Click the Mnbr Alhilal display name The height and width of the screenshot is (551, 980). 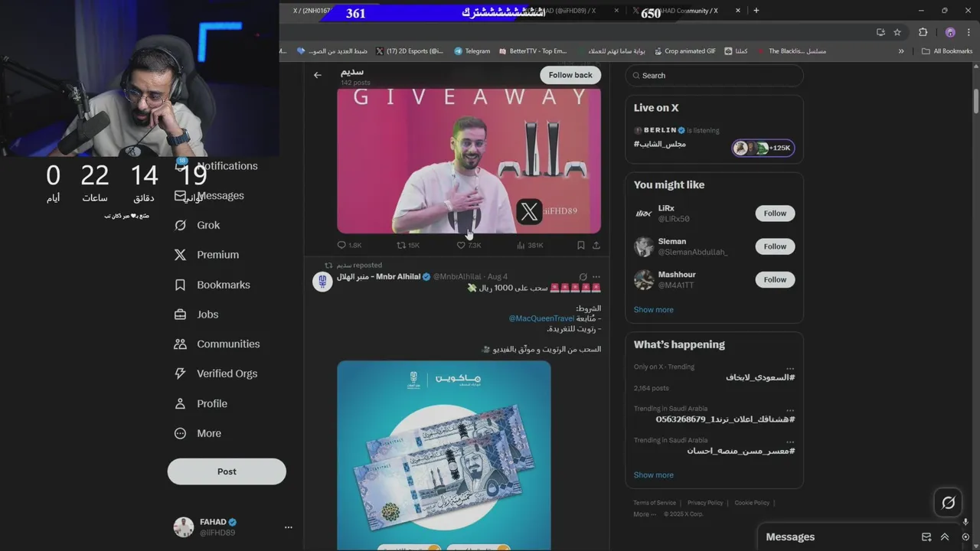click(x=379, y=276)
